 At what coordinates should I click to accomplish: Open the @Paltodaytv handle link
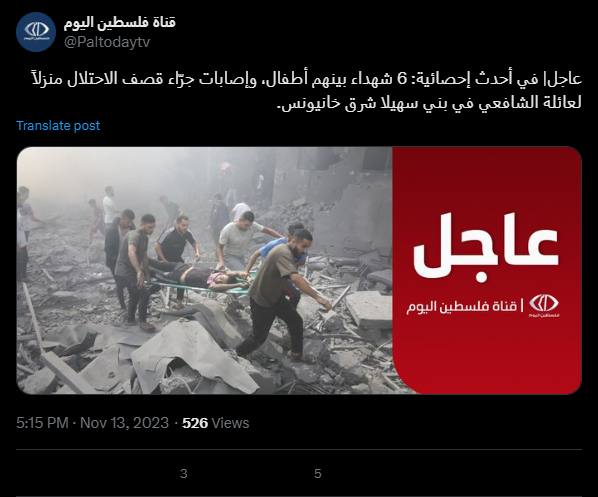tap(107, 42)
